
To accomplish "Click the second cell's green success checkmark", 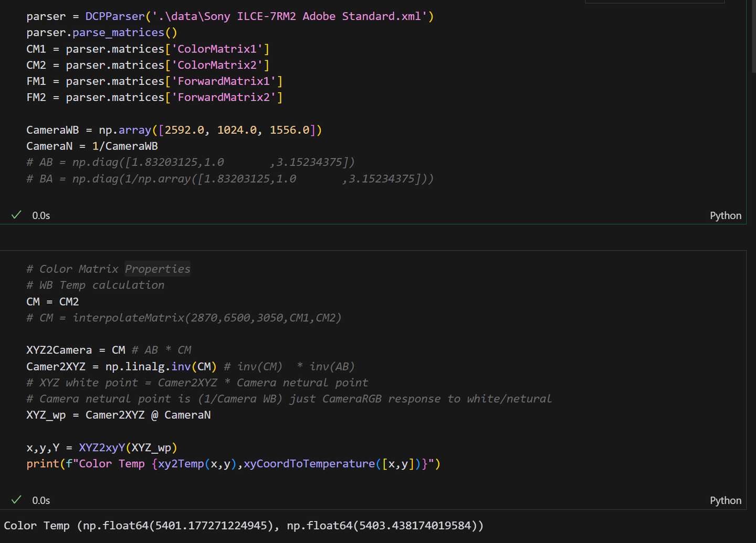I will coord(16,500).
